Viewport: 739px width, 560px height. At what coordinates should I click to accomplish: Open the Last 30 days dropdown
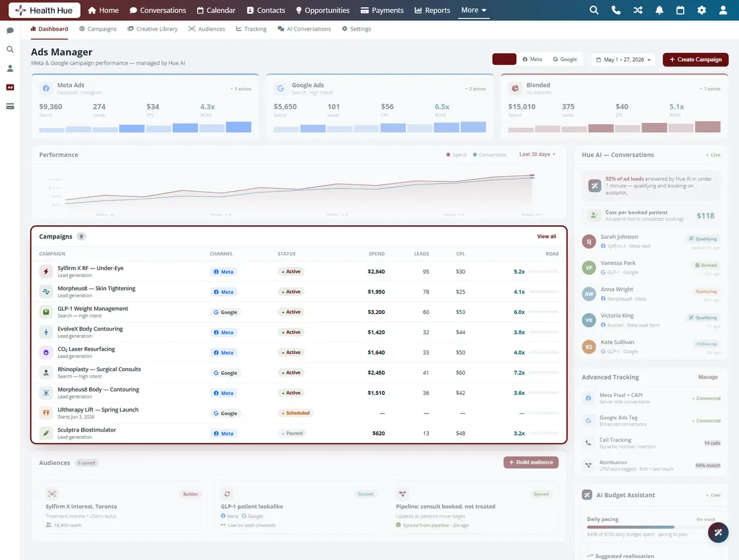(x=537, y=155)
